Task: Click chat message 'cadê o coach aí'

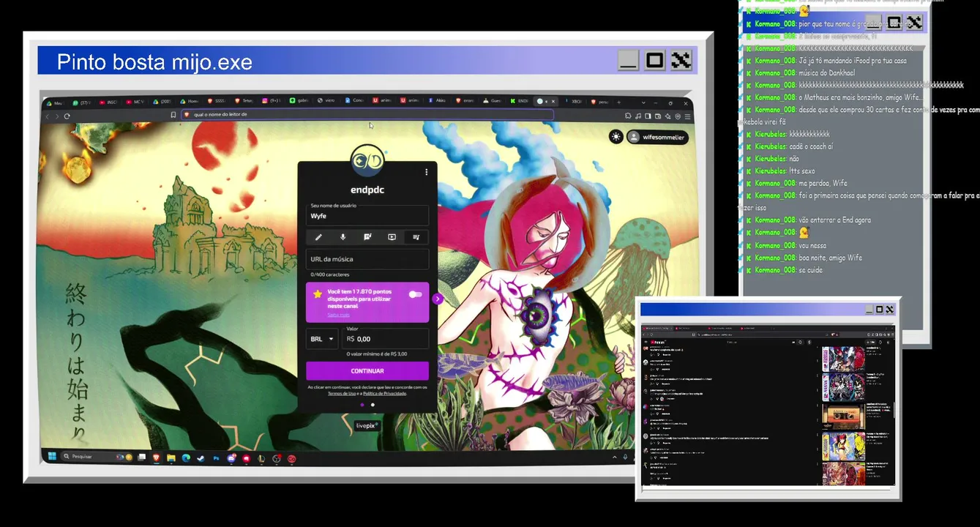Action: tap(811, 146)
